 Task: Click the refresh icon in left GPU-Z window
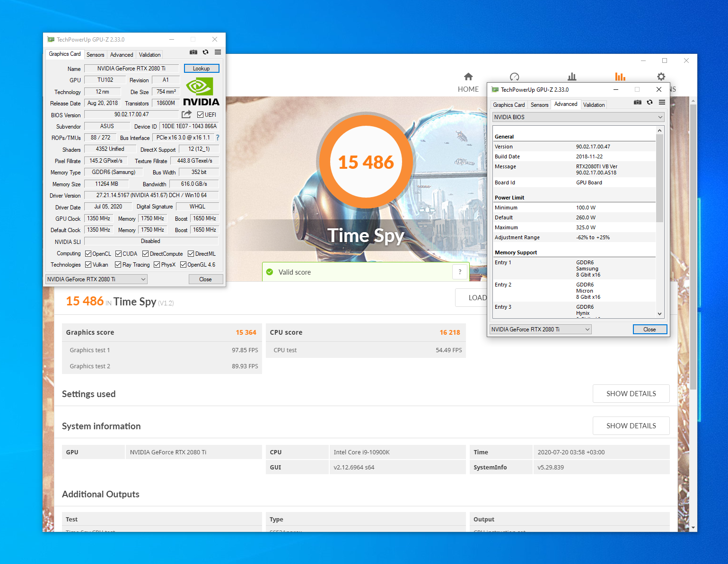tap(206, 52)
